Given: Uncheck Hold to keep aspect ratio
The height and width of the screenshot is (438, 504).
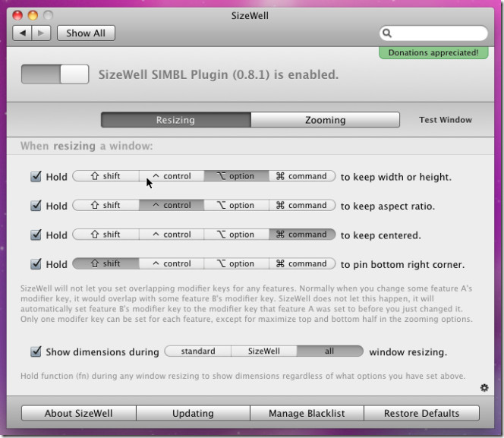Looking at the screenshot, I should point(36,206).
